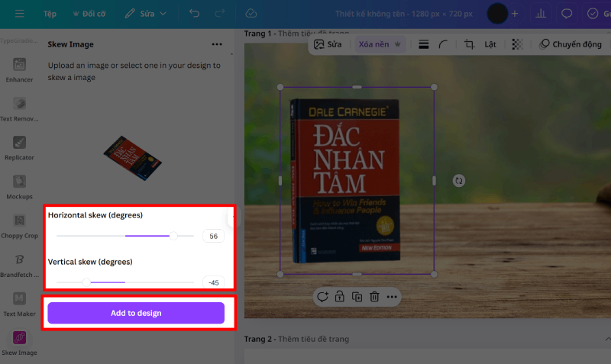Screen dimensions: 611x364
Task: Open Skew Image panel more options
Action: coord(217,44)
